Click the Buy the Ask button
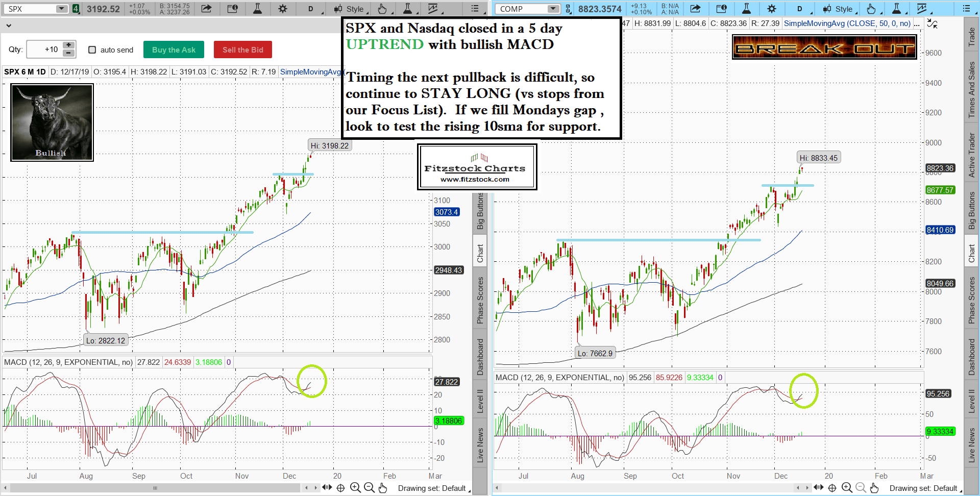 (174, 49)
